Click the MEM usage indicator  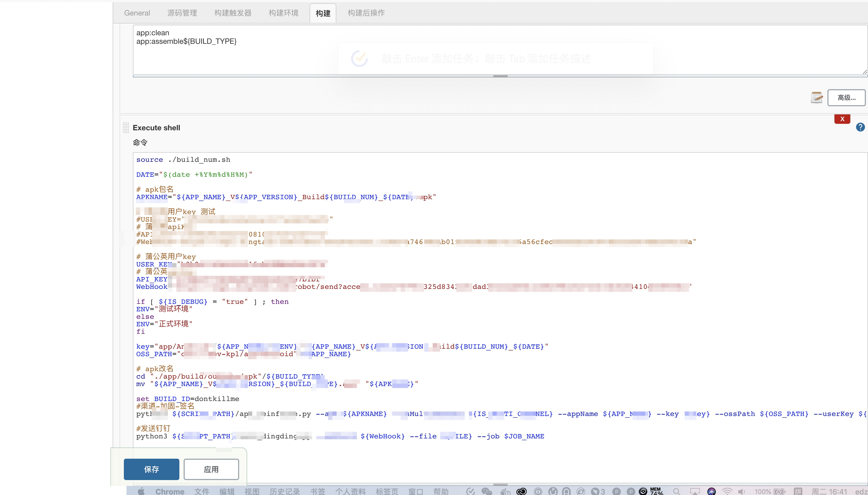656,491
